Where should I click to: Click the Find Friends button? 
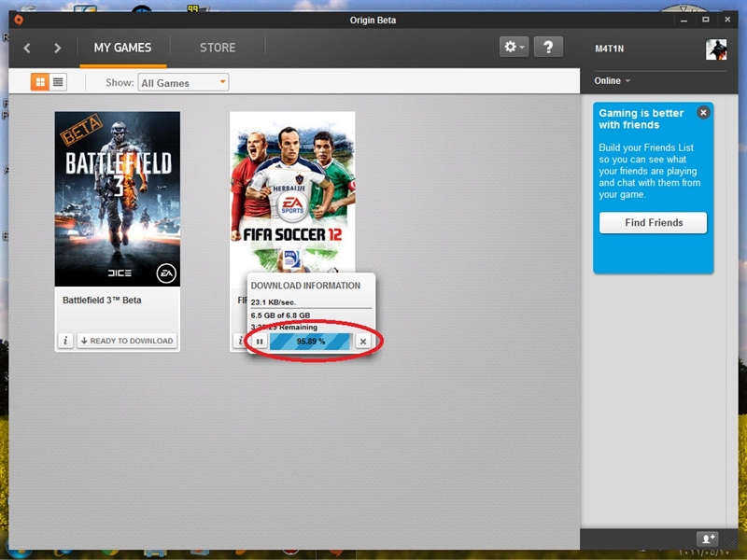pyautogui.click(x=653, y=223)
